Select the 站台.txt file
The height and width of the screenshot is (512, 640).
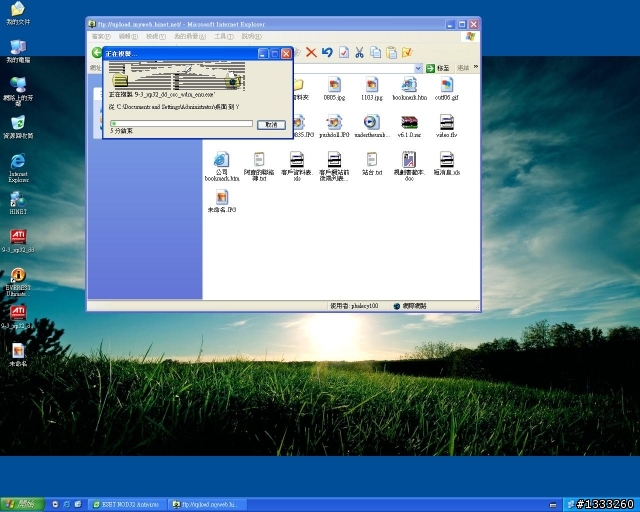click(371, 163)
